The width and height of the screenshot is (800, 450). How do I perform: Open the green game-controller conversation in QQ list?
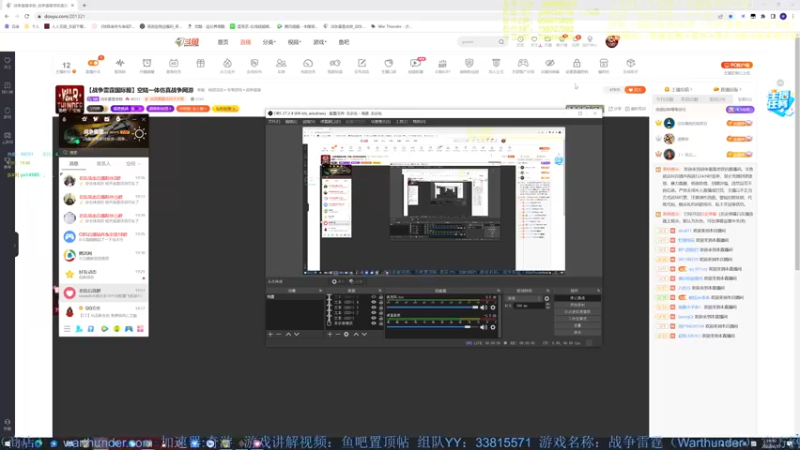(x=104, y=237)
